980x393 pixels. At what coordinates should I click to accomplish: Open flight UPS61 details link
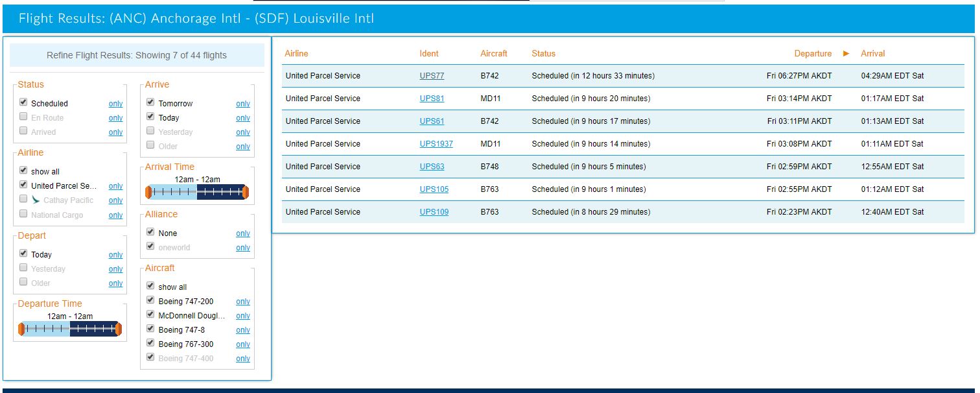[x=432, y=121]
